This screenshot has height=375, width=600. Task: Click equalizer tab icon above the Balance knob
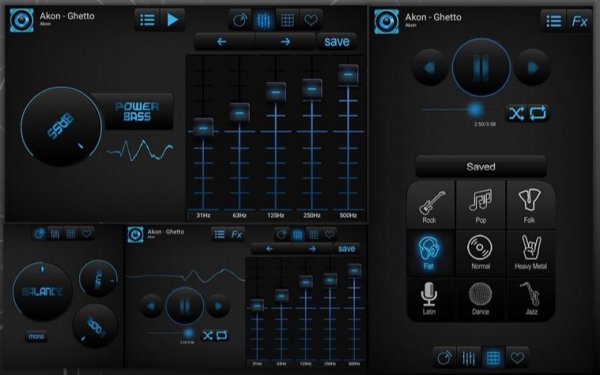point(55,233)
